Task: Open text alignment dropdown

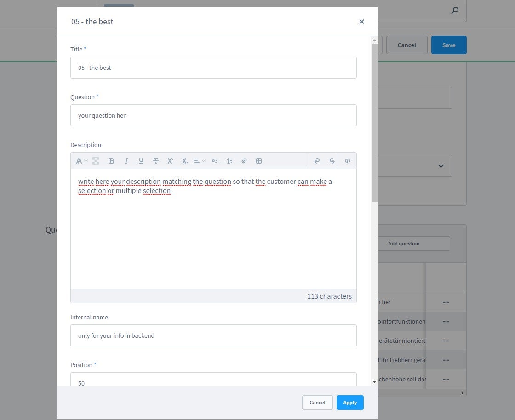Action: 200,161
